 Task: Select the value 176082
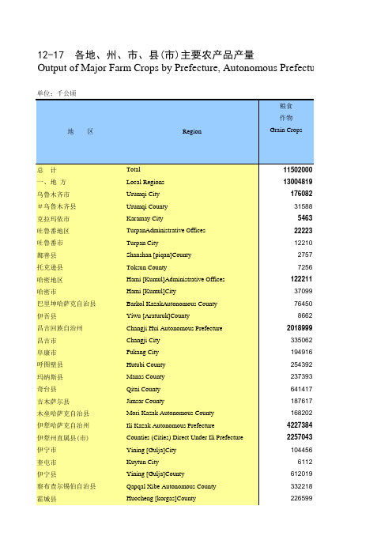point(301,194)
